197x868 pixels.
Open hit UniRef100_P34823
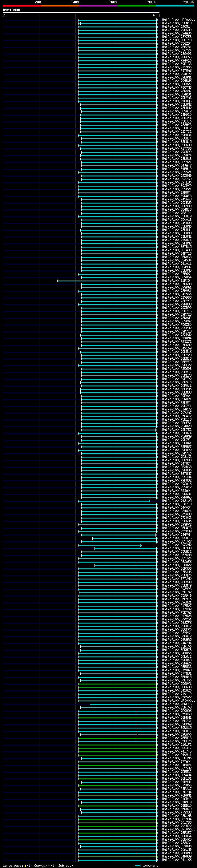pyautogui.click(x=177, y=426)
